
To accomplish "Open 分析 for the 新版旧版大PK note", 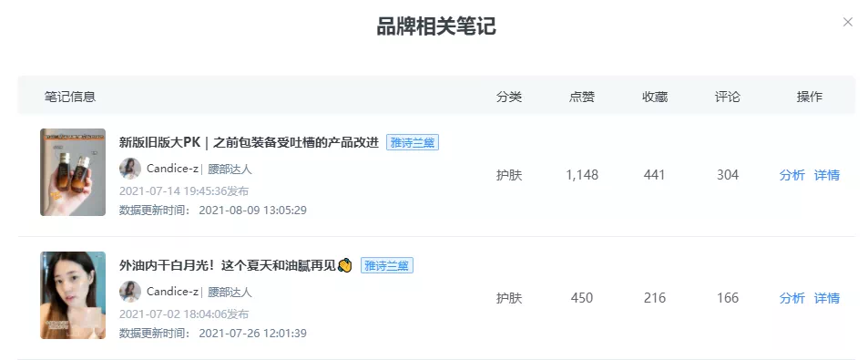I will click(791, 175).
